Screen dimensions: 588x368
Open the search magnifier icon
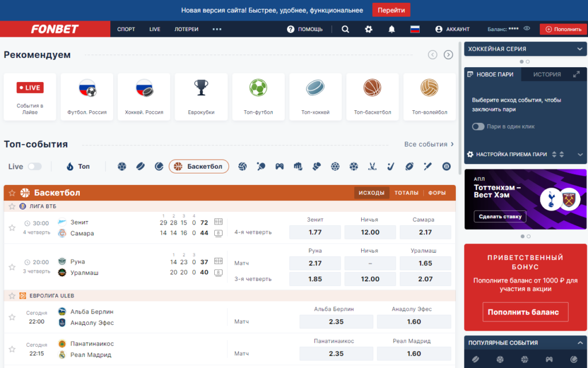pyautogui.click(x=345, y=29)
